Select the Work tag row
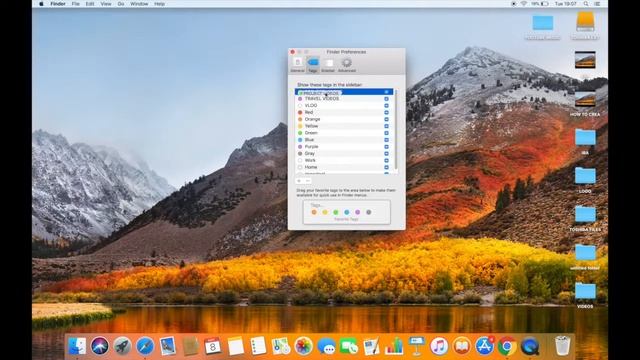 tap(344, 160)
